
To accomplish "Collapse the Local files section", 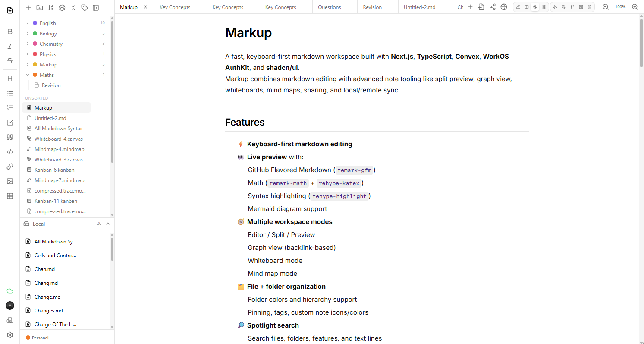I will tap(107, 224).
